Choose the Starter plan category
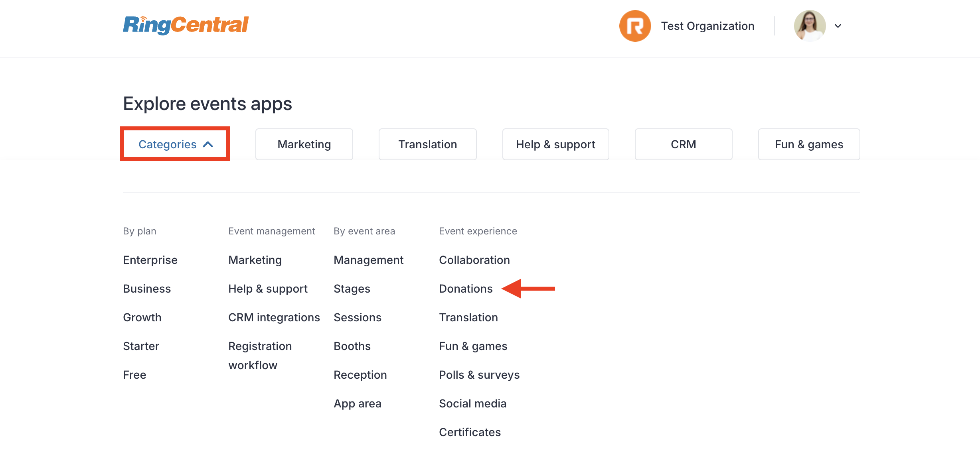The height and width of the screenshot is (476, 980). point(141,346)
